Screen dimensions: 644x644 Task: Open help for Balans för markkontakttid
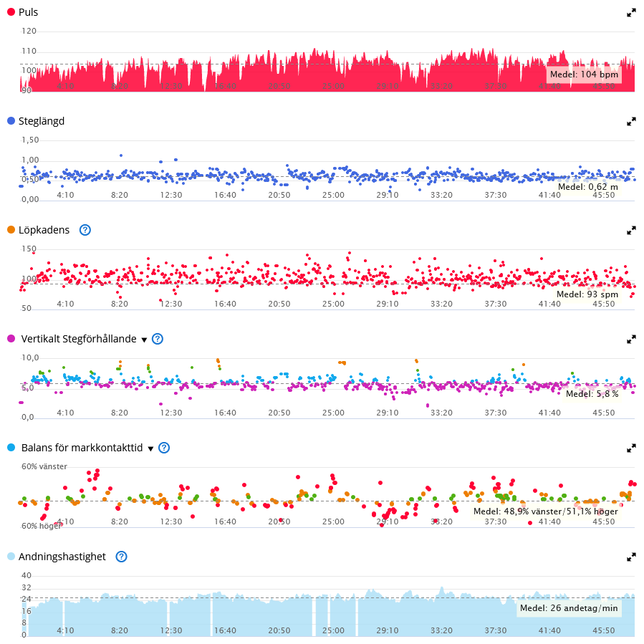coord(164,448)
